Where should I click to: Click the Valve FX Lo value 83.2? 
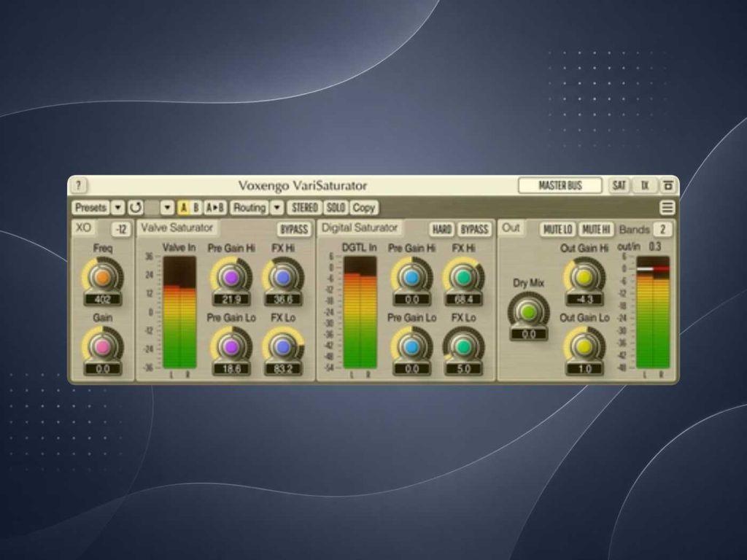283,369
